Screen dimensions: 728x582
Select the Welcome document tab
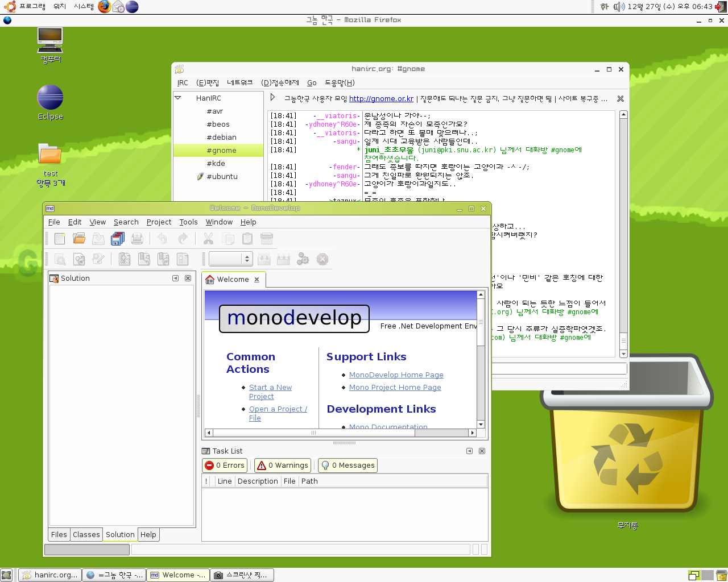(x=233, y=280)
